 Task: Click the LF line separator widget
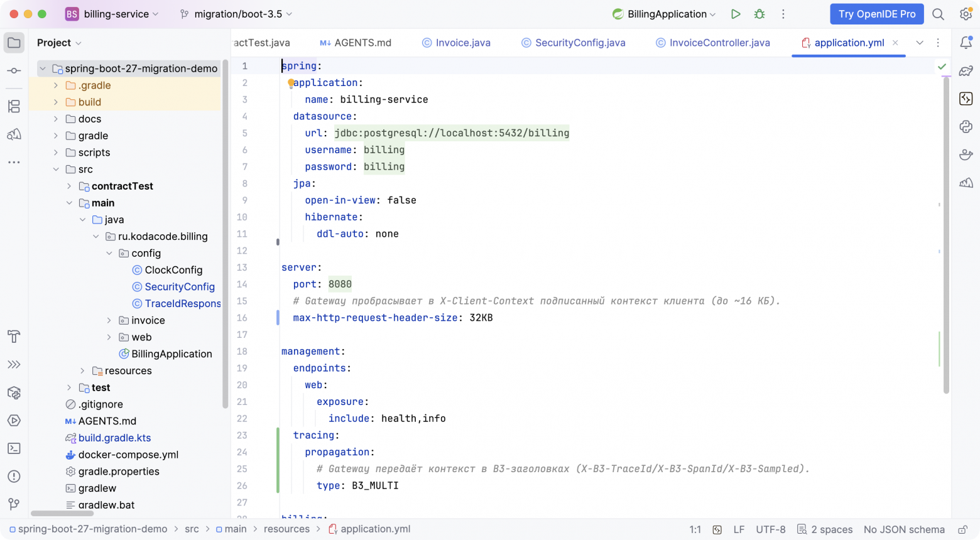[x=739, y=529]
